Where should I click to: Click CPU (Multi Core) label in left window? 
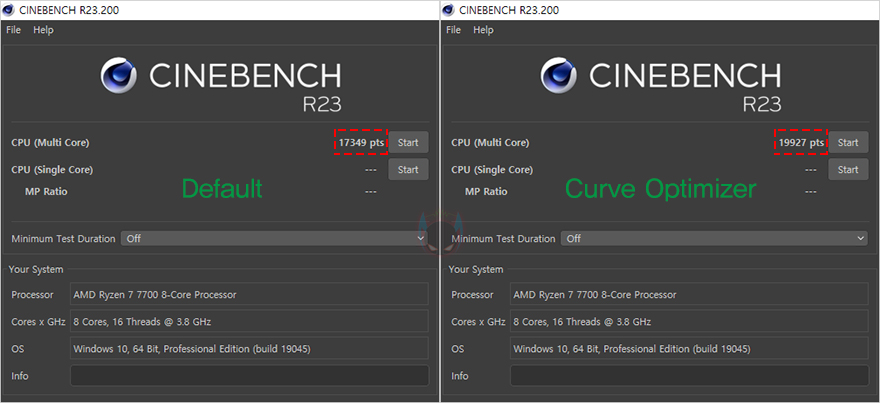50,143
